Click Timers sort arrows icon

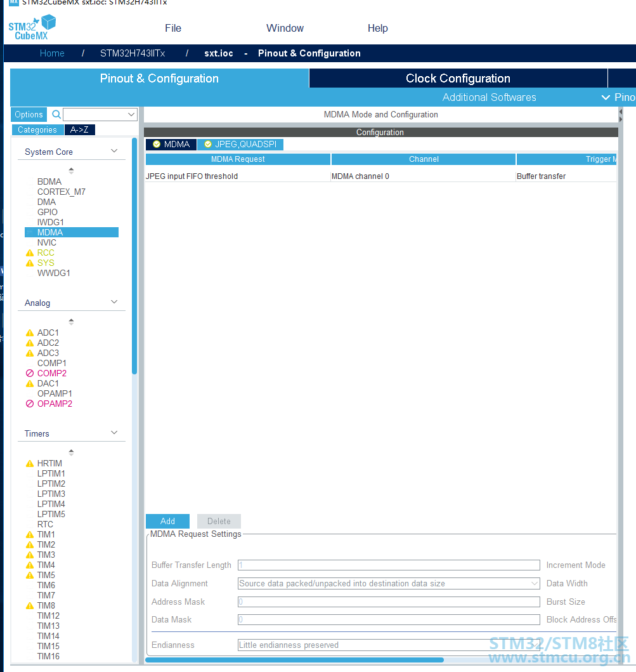coord(71,452)
